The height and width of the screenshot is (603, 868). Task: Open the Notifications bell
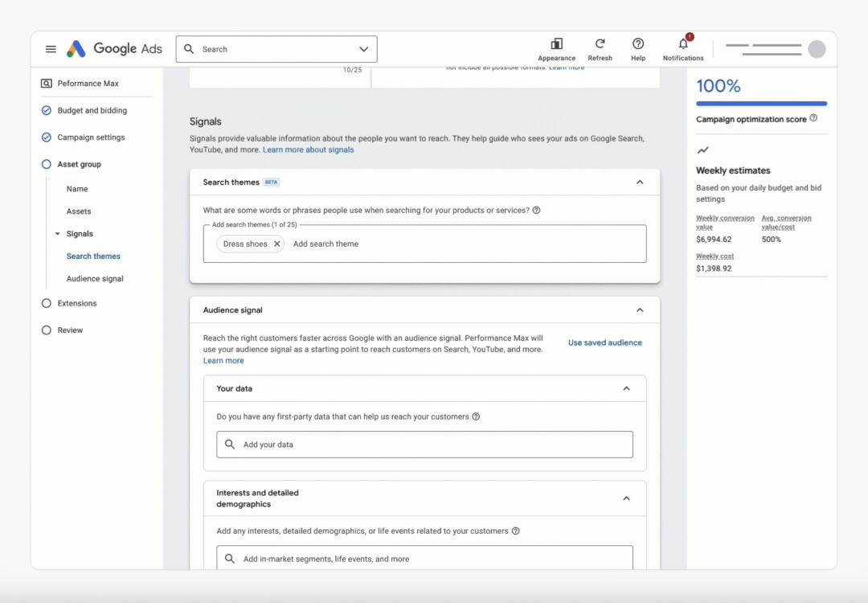click(683, 43)
